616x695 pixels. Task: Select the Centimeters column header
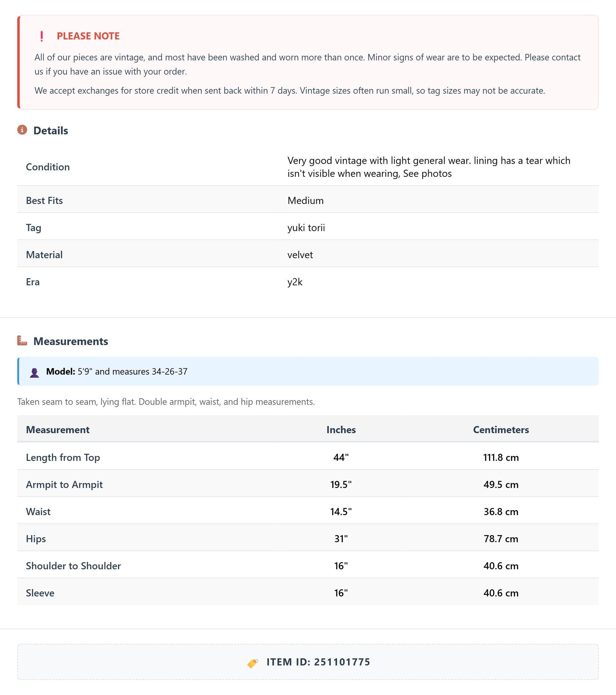pyautogui.click(x=501, y=429)
